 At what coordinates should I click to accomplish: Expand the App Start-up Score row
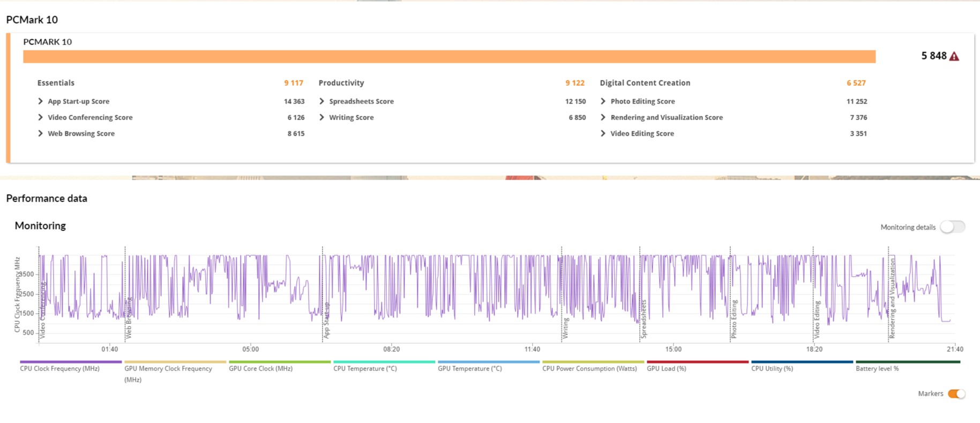click(x=40, y=101)
